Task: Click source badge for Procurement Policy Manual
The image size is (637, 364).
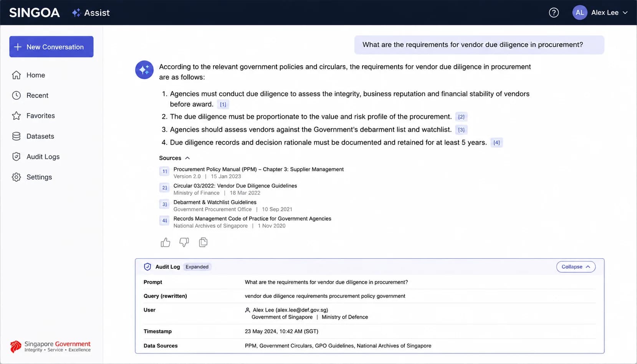Action: 164,171
